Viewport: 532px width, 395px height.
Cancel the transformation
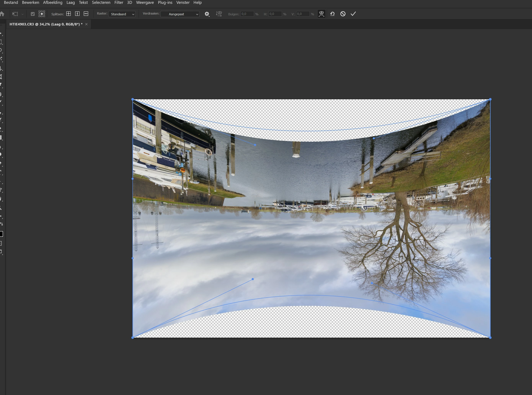tap(343, 14)
